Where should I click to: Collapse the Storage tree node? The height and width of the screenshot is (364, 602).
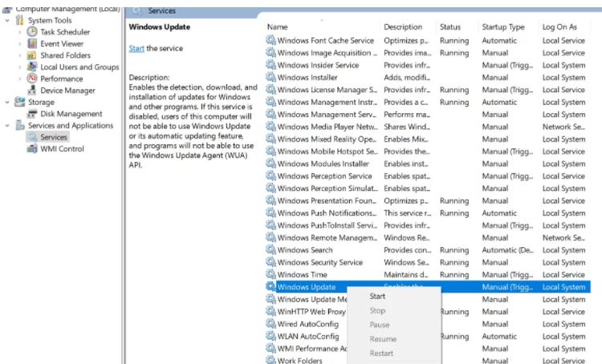[x=7, y=102]
